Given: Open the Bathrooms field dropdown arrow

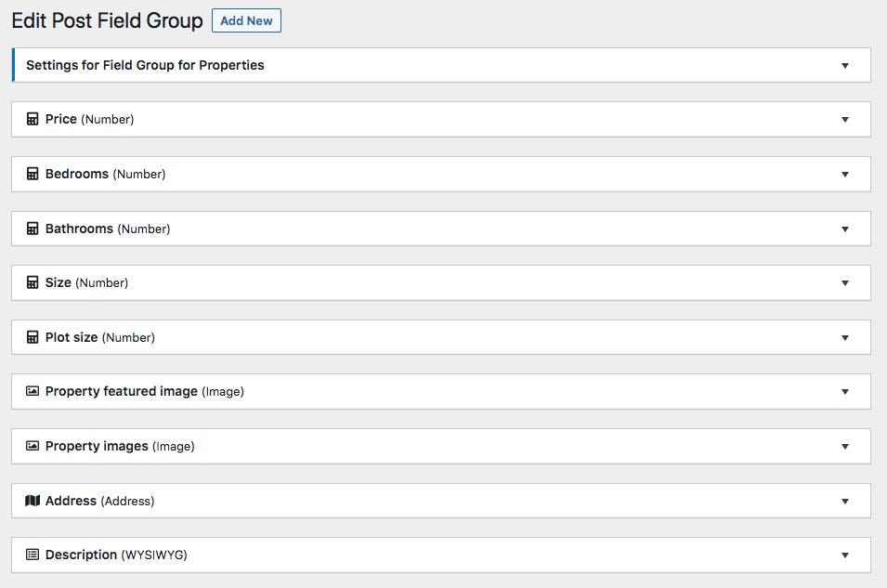Looking at the screenshot, I should click(844, 229).
